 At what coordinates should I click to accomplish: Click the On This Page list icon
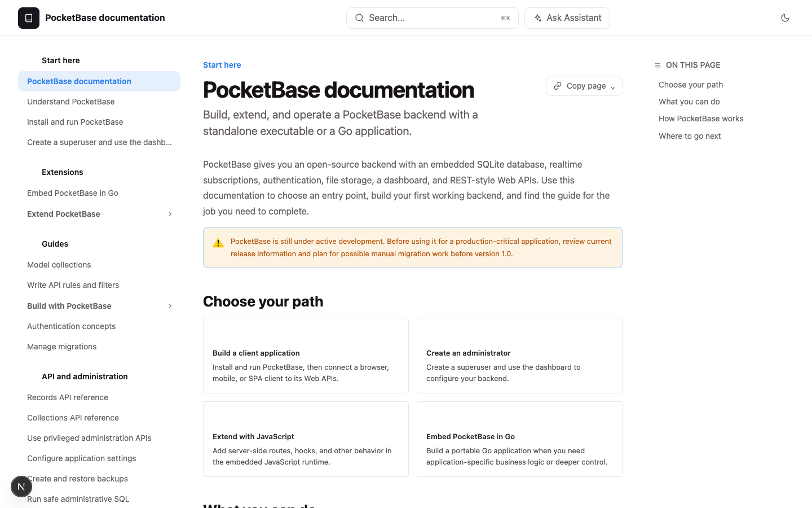tap(657, 65)
